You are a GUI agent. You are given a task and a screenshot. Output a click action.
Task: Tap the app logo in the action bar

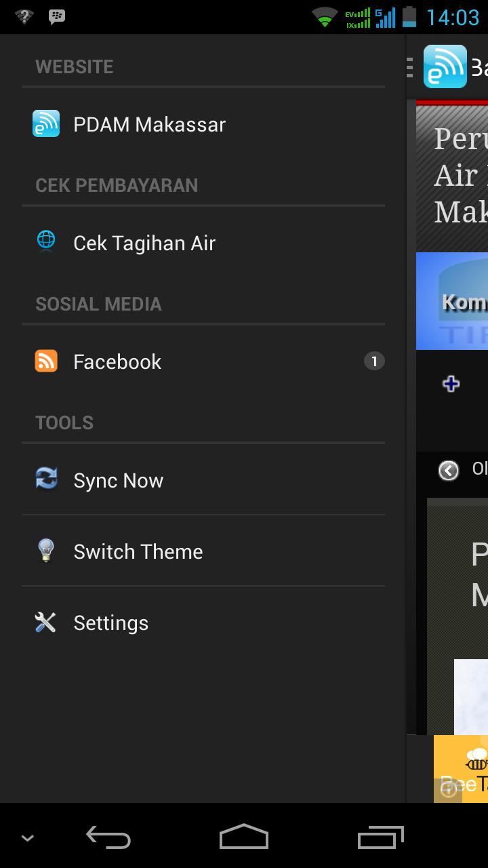point(445,66)
